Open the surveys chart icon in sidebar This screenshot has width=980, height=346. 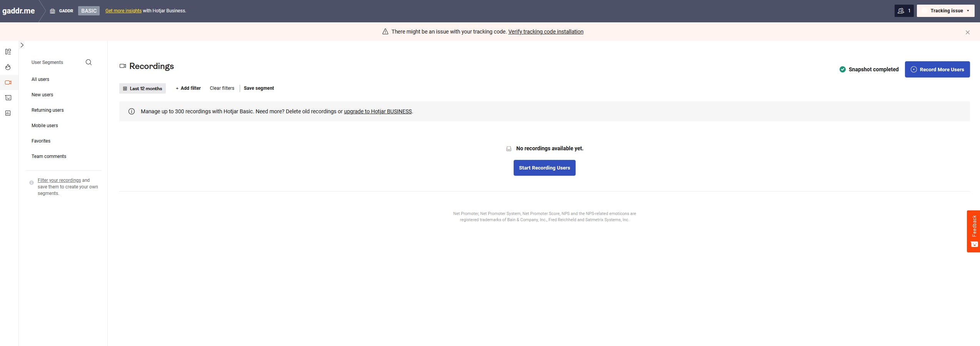pyautogui.click(x=8, y=113)
